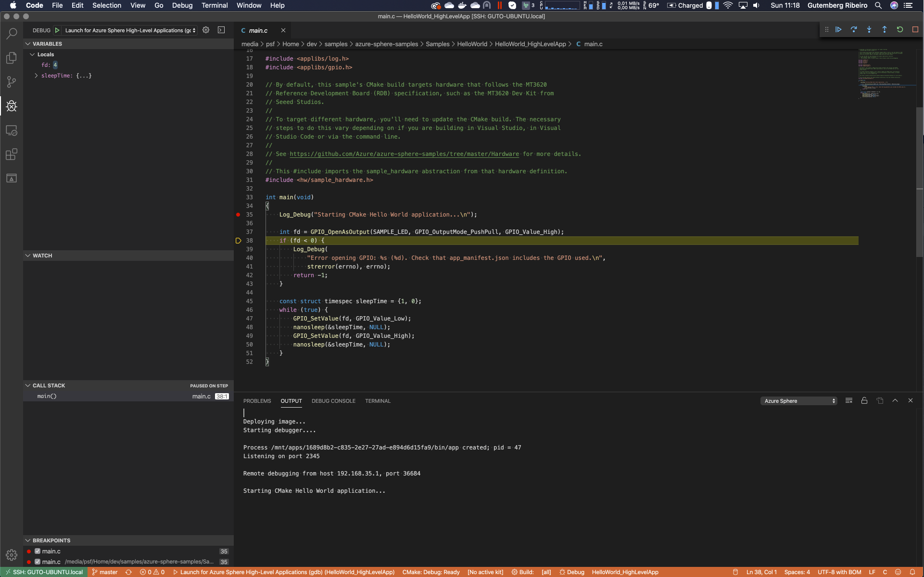Viewport: 924px width, 577px height.
Task: Uncheck the first main.c breakpoint
Action: pos(38,551)
